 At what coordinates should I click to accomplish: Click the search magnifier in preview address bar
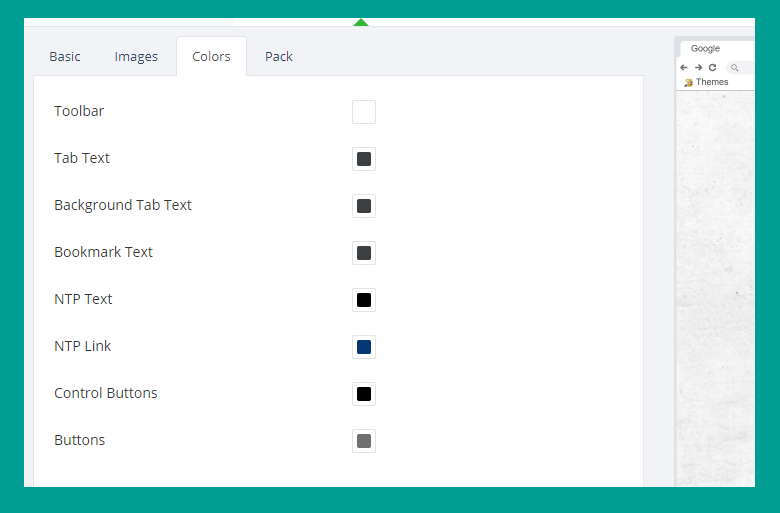[735, 68]
